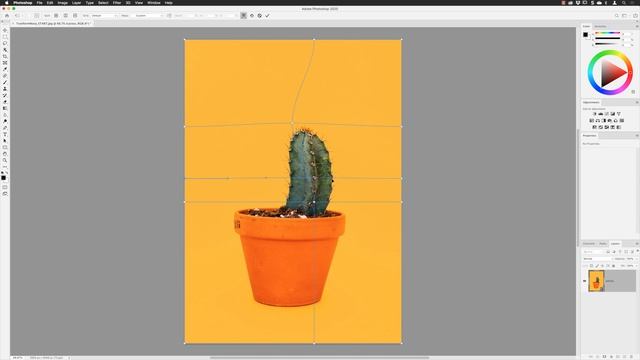
Task: Open the layer filter kind dropdown
Action: point(594,252)
